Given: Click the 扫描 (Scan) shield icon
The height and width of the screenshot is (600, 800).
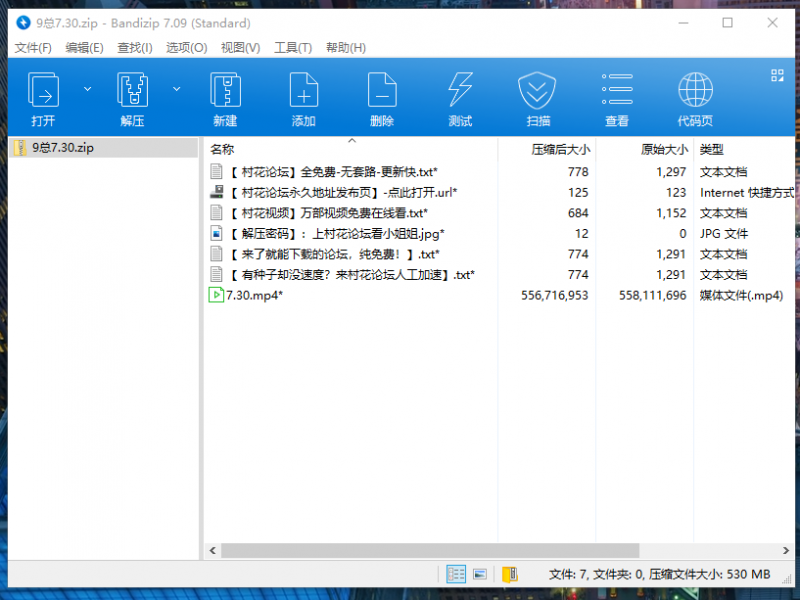Looking at the screenshot, I should (x=537, y=92).
